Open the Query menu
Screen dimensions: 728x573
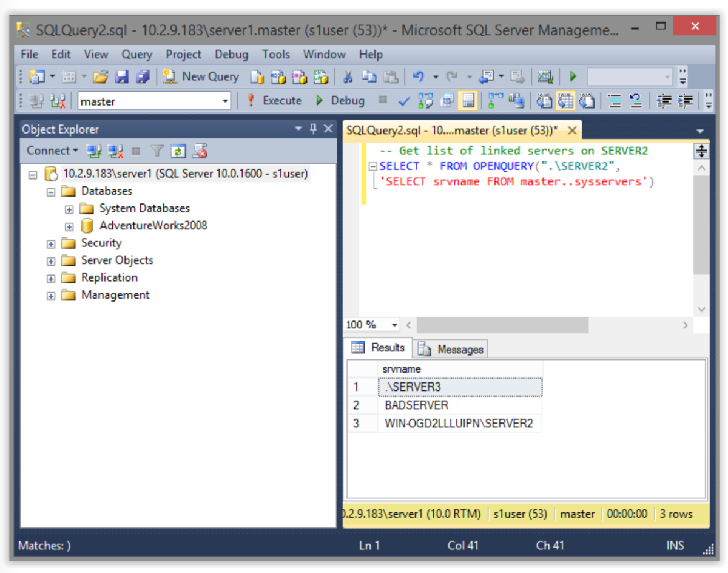pos(136,54)
